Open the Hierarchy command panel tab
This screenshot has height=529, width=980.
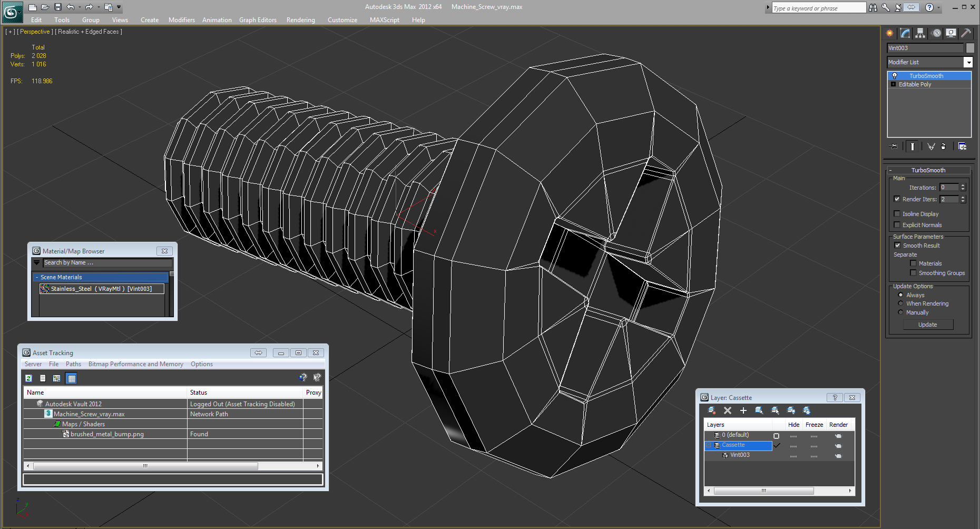tap(920, 33)
